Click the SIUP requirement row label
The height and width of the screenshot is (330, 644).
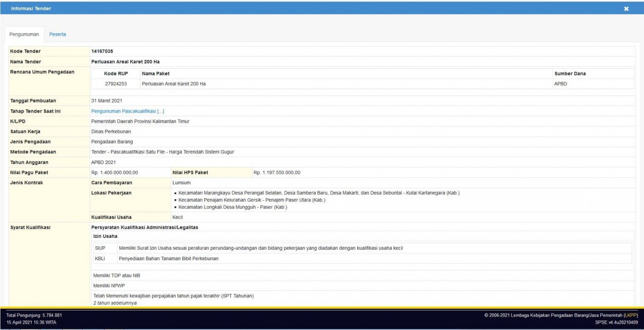click(x=100, y=248)
